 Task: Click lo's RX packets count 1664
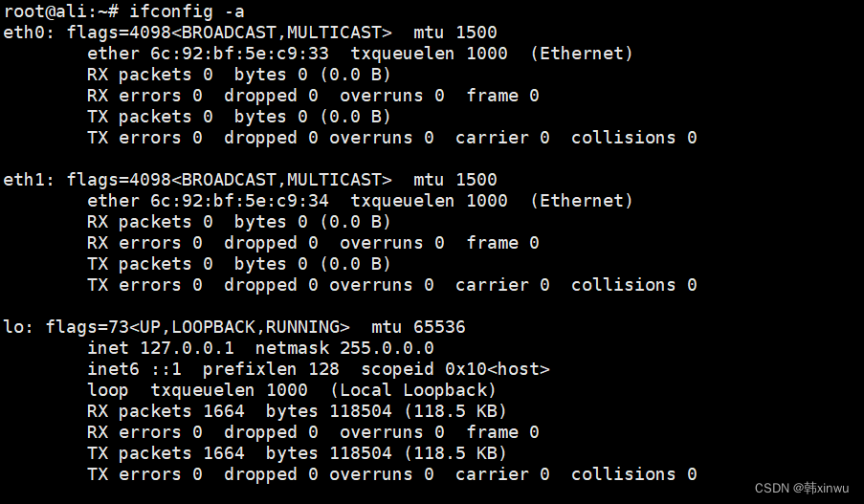coord(224,411)
